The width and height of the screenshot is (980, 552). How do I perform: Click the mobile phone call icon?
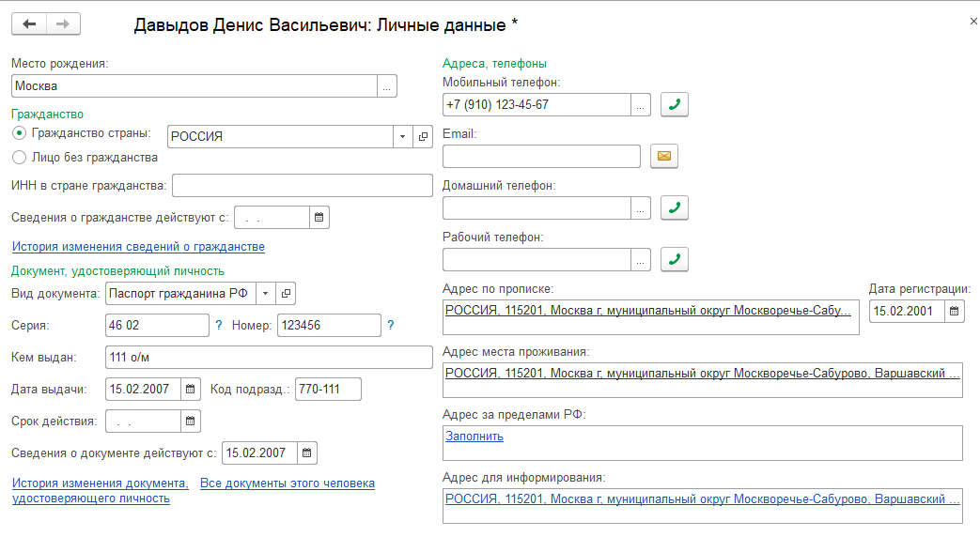[674, 105]
